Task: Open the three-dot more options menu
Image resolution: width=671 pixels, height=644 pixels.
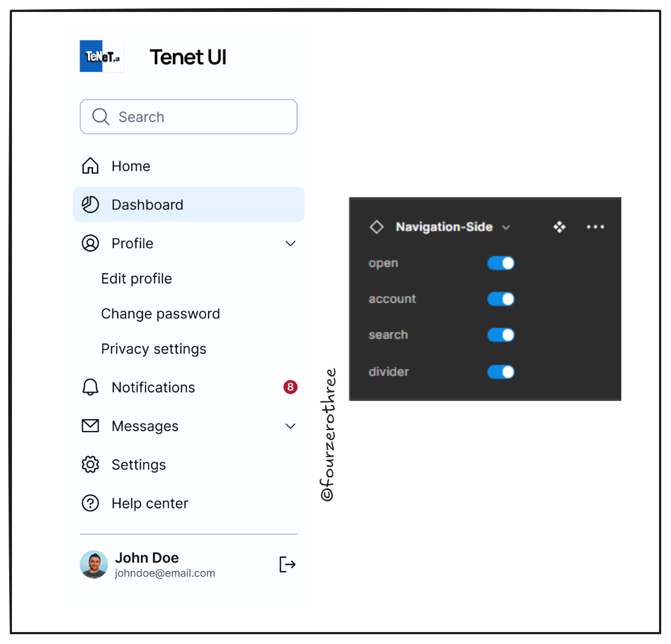Action: tap(595, 227)
